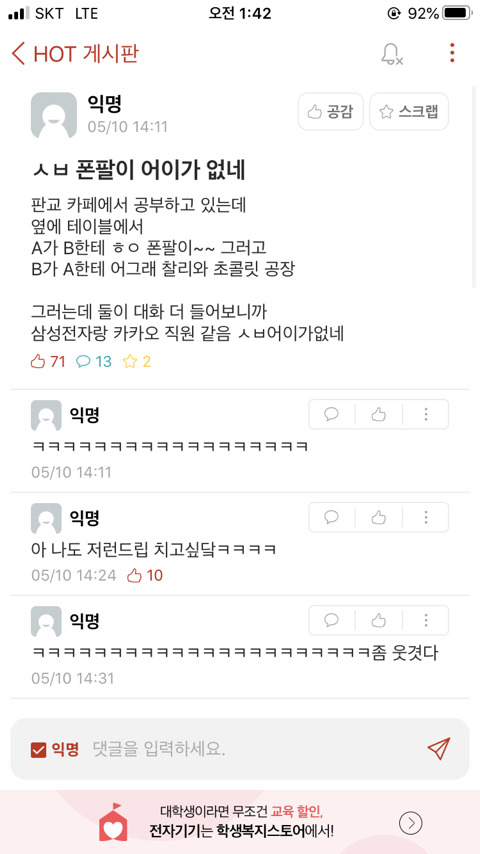Open the 학생복지스토어 ad arrow
The height and width of the screenshot is (854, 480).
[411, 822]
